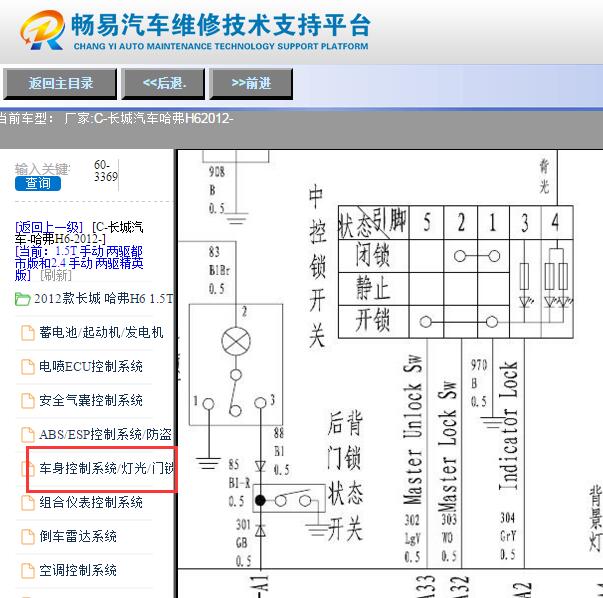Click the Master Lock Sw label
The height and width of the screenshot is (598, 603).
point(447,446)
